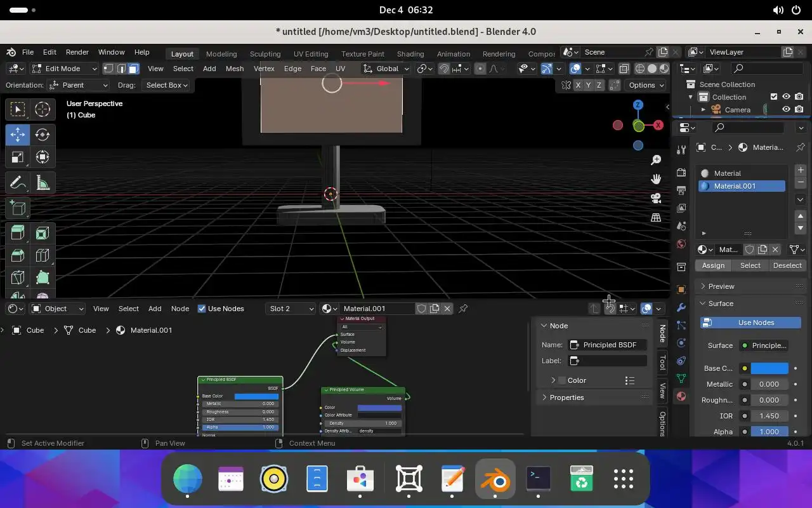Adjust the Alpha slider in properties
The width and height of the screenshot is (812, 508).
click(x=769, y=432)
